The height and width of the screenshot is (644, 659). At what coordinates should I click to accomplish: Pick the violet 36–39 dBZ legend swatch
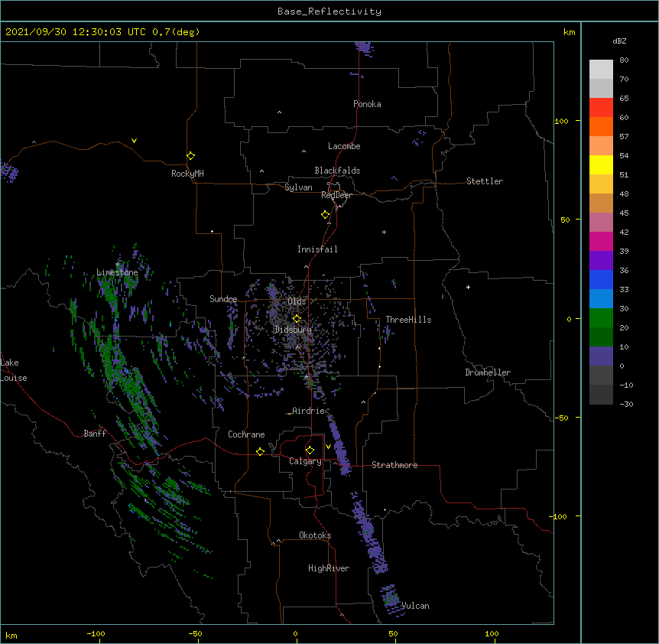[x=601, y=261]
